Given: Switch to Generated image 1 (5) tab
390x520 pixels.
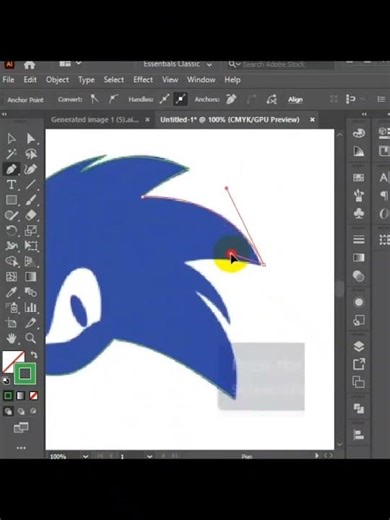Looking at the screenshot, I should [95, 120].
